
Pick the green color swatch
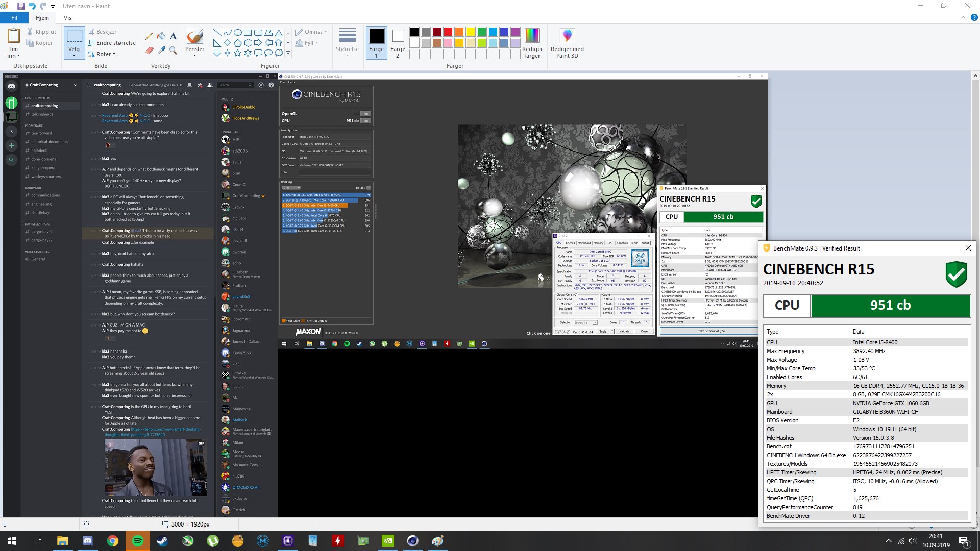coord(481,32)
